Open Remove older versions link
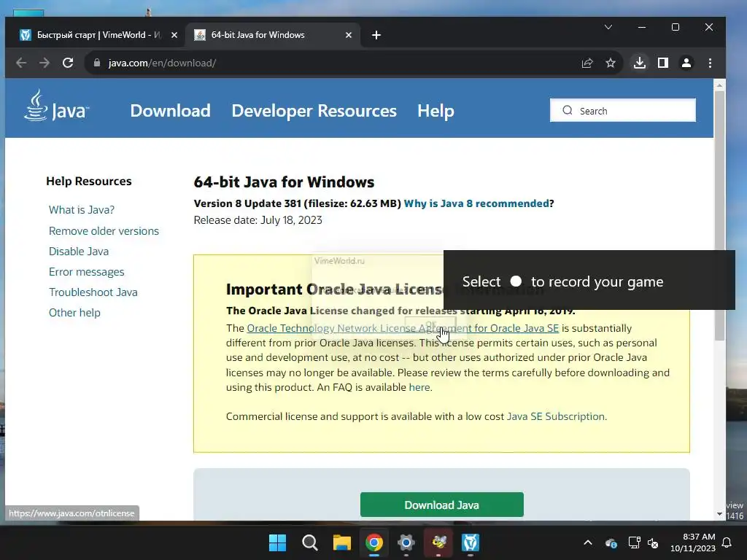The height and width of the screenshot is (560, 747). (x=104, y=231)
